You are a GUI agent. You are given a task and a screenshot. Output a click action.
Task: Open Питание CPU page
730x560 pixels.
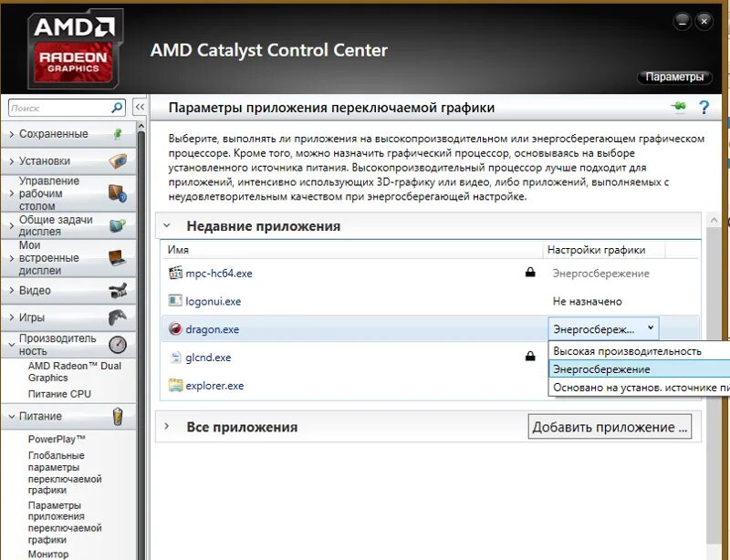pos(59,394)
